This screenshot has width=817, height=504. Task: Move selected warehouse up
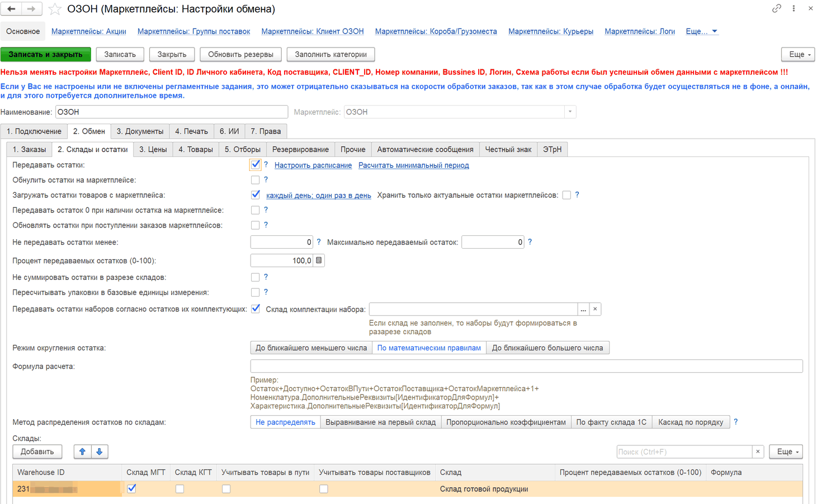click(82, 451)
